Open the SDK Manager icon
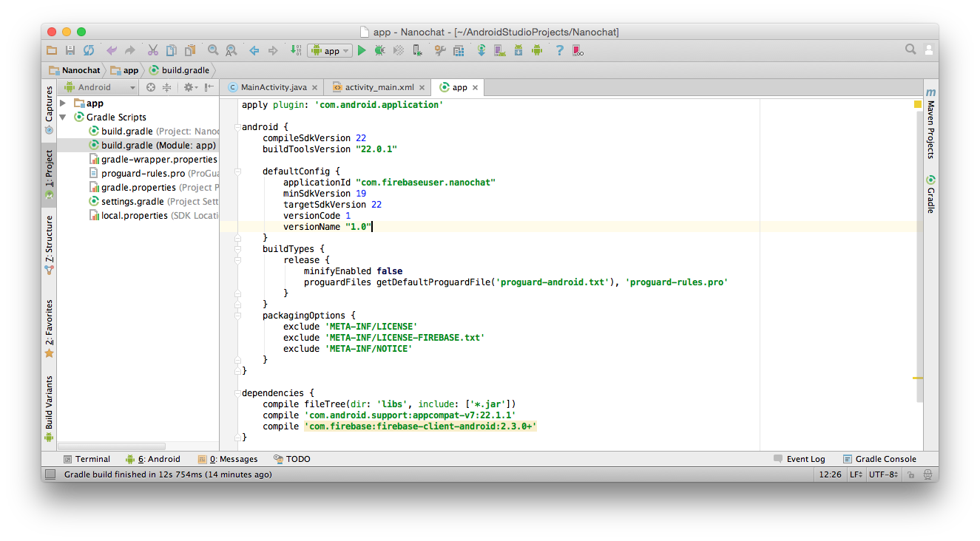Image resolution: width=980 pixels, height=541 pixels. (518, 50)
